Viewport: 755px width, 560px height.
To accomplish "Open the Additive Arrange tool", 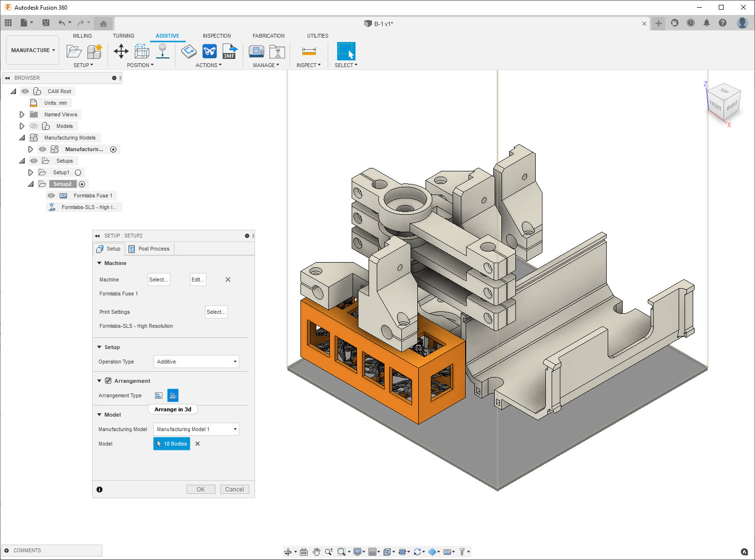I will pos(142,51).
